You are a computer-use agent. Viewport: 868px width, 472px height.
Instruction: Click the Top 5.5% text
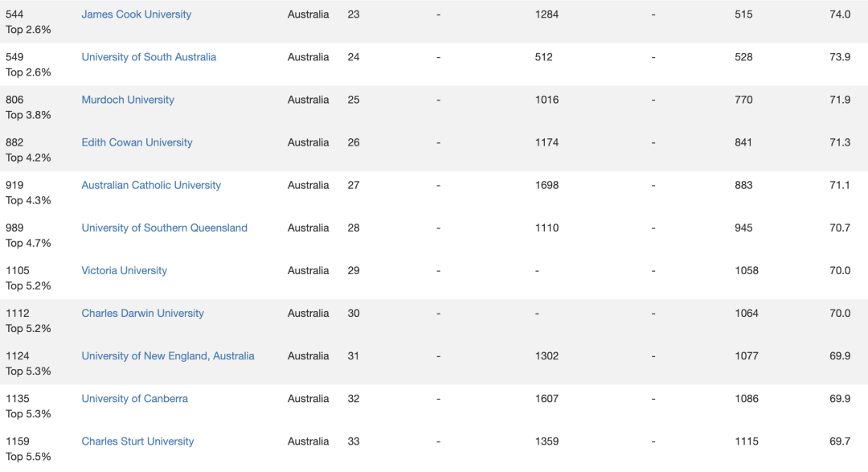(x=28, y=457)
